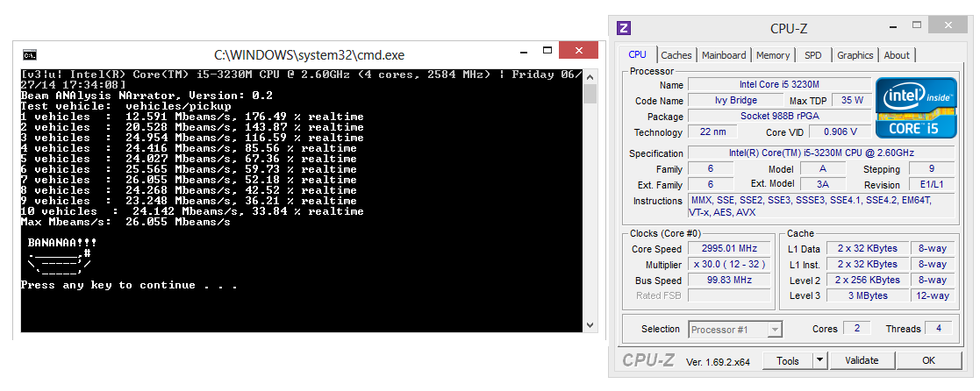Click the Ext. Model value 3A
Image resolution: width=980 pixels, height=391 pixels.
(x=822, y=183)
